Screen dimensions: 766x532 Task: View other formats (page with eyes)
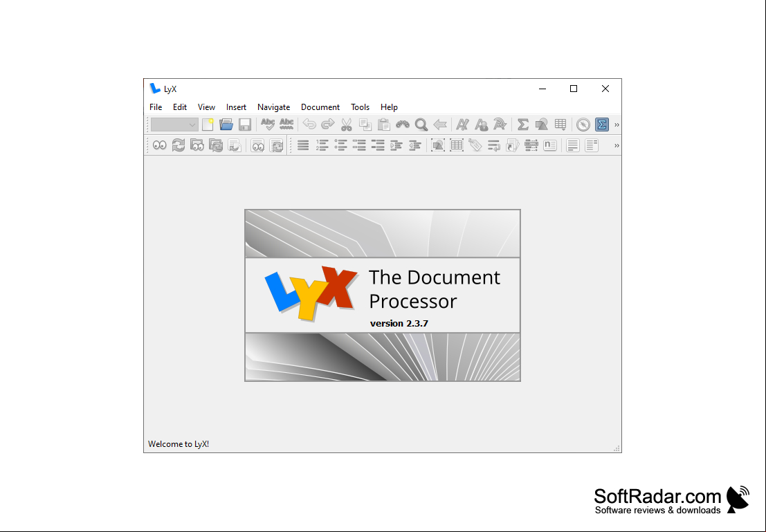tap(257, 145)
